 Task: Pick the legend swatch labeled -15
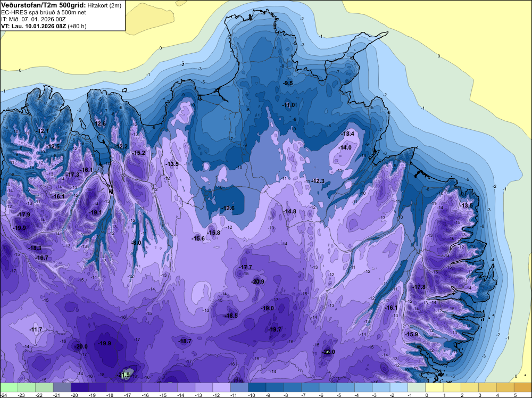(x=168, y=387)
